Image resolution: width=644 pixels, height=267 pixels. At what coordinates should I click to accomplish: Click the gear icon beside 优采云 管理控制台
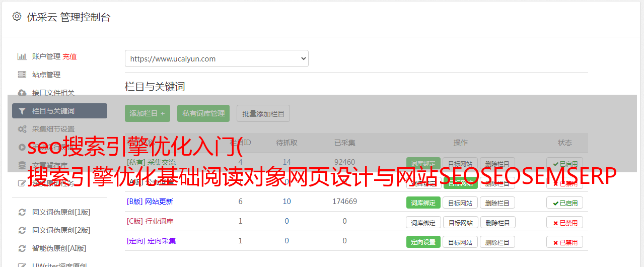coord(17,17)
